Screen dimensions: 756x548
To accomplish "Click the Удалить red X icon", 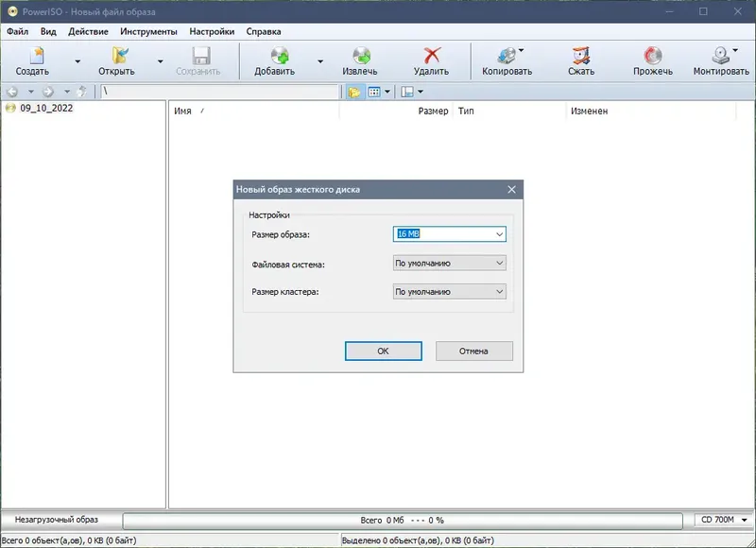I will click(x=432, y=56).
